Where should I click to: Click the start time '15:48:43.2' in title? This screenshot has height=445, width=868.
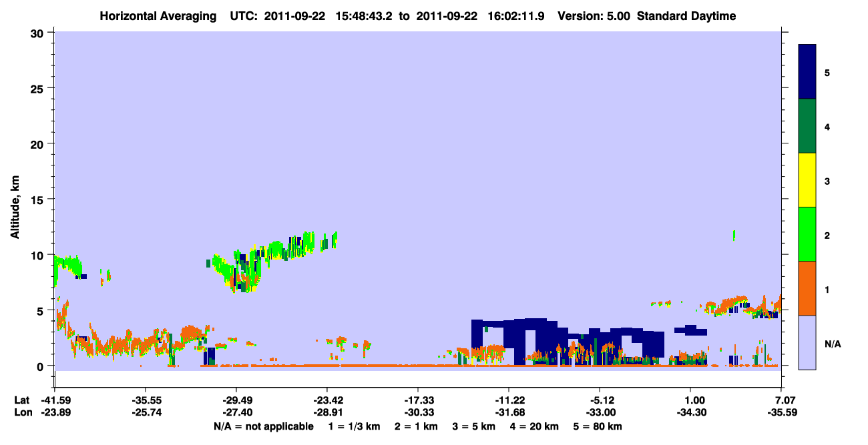click(x=363, y=16)
